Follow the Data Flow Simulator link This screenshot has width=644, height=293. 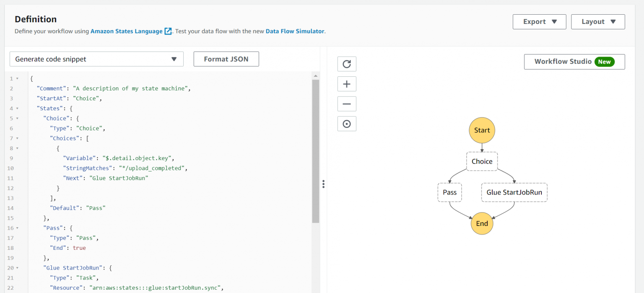click(x=295, y=31)
